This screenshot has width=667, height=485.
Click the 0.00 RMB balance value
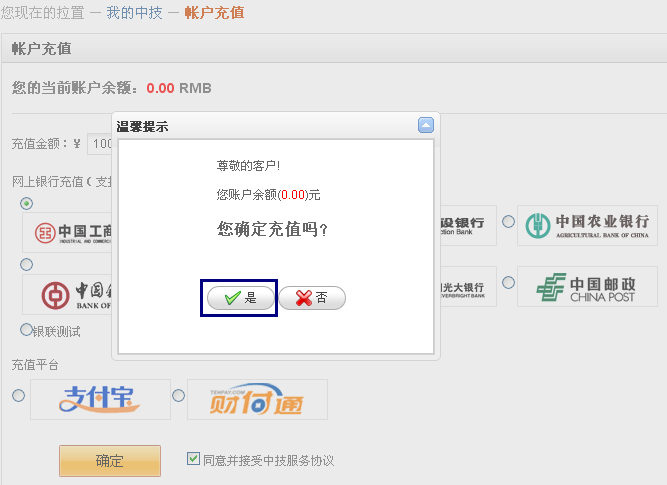click(179, 88)
